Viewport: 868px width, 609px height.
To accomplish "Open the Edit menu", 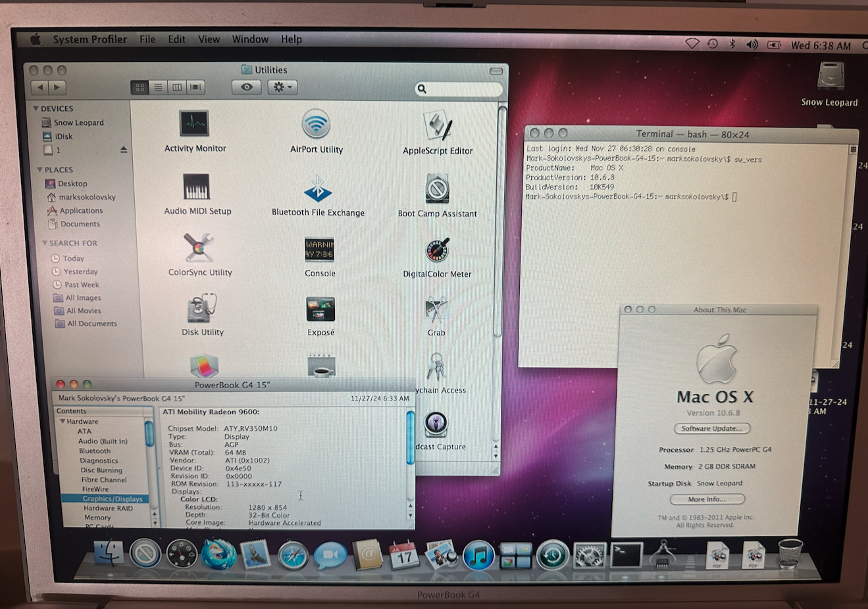I will point(176,39).
